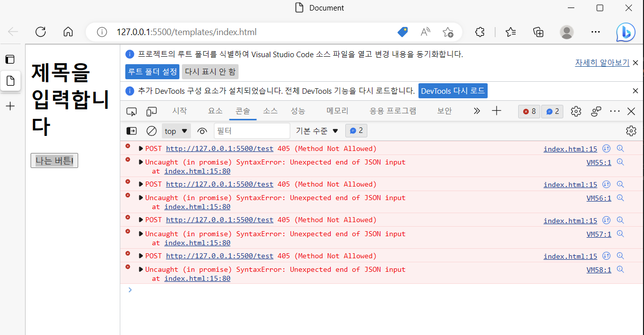The width and height of the screenshot is (644, 335).
Task: Open the Bing chat sidebar
Action: pos(625,32)
